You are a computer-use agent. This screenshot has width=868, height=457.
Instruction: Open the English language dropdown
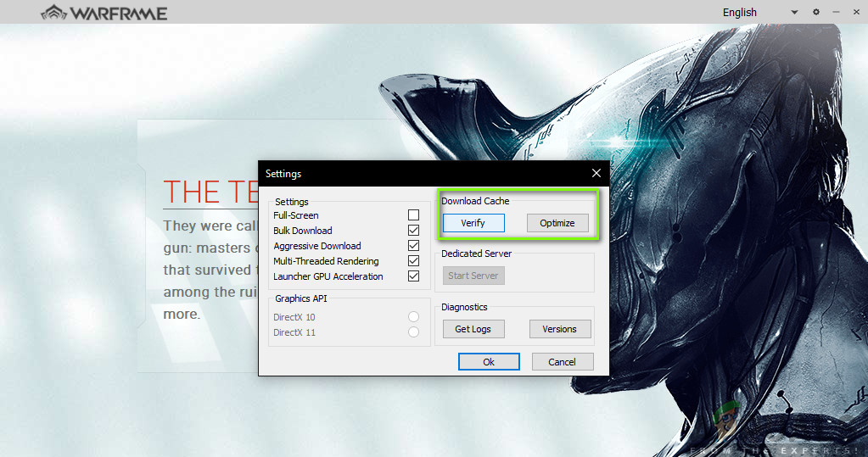point(760,12)
